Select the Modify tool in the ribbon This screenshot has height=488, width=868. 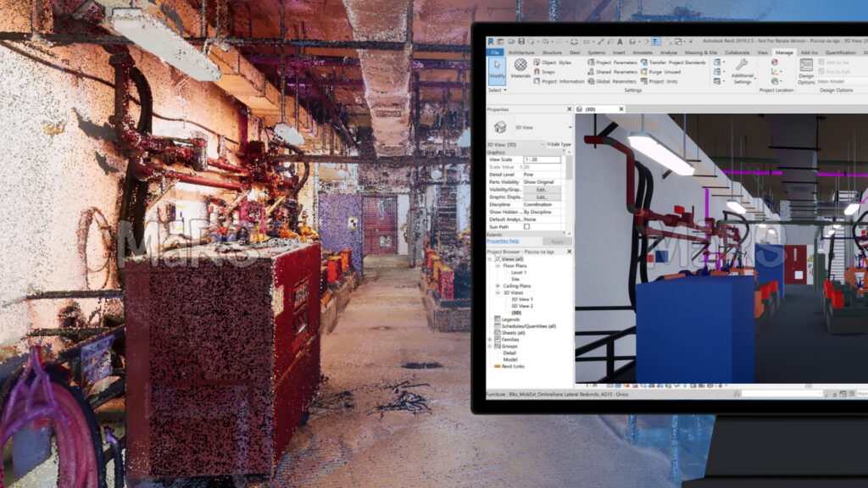497,69
